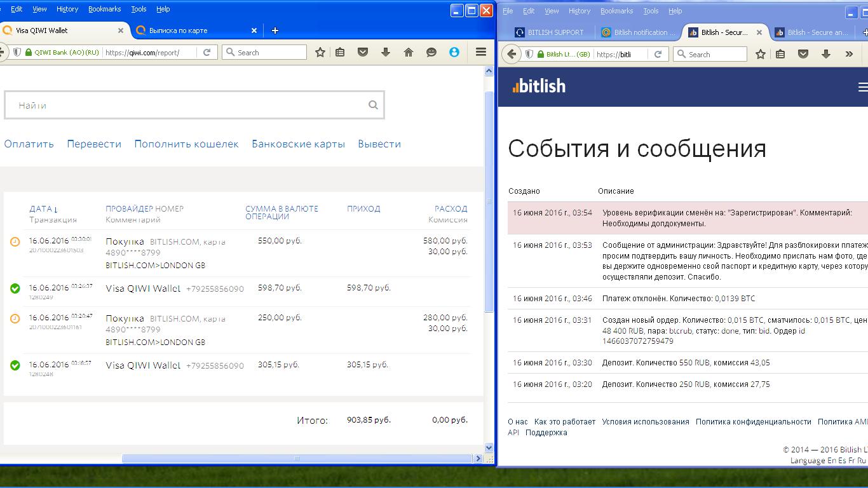Sort by РАСХОД column header
The width and height of the screenshot is (868, 488).
[451, 208]
